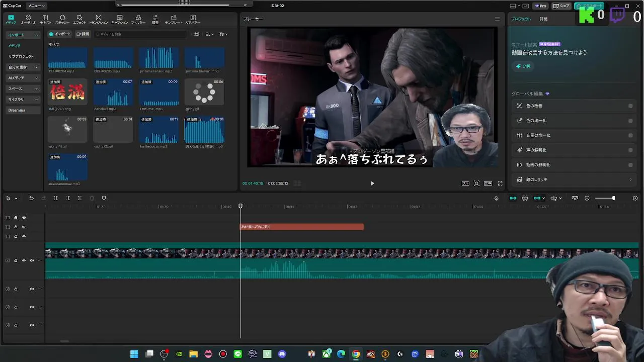Viewport: 644px width, 362px height.
Task: Select サブプロジェクト in the left sidebar
Action: click(21, 56)
